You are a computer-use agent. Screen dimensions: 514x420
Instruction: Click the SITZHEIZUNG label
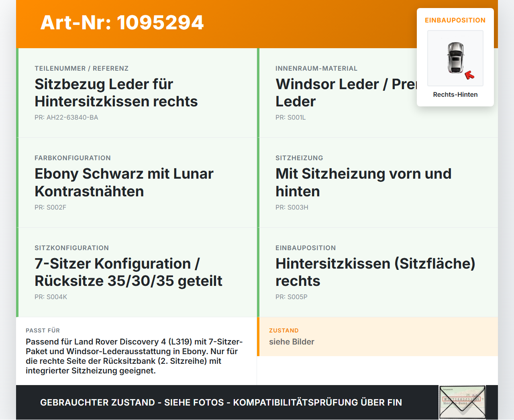click(x=299, y=158)
